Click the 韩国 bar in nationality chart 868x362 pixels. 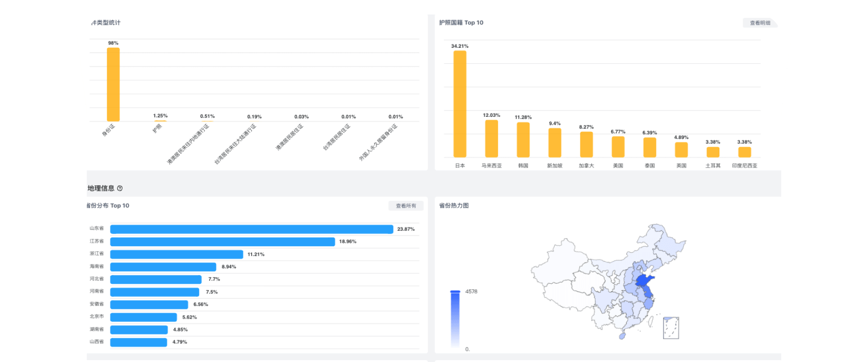tap(523, 139)
